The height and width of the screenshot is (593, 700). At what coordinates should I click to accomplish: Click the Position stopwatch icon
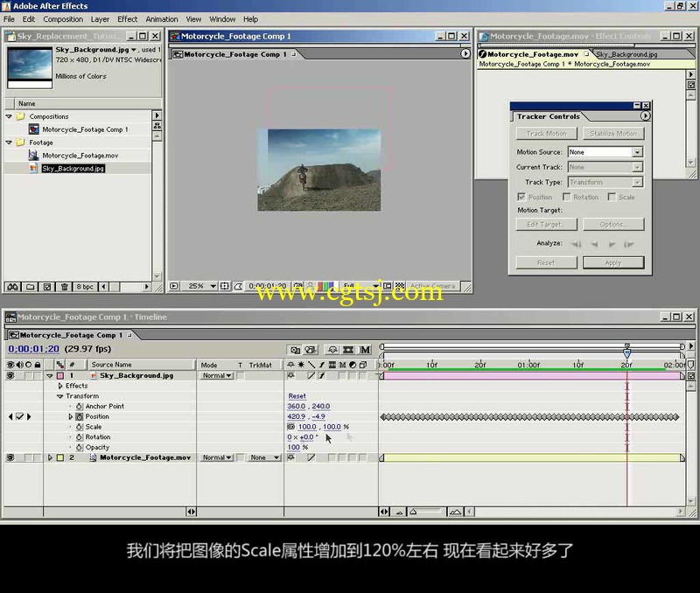(x=79, y=416)
